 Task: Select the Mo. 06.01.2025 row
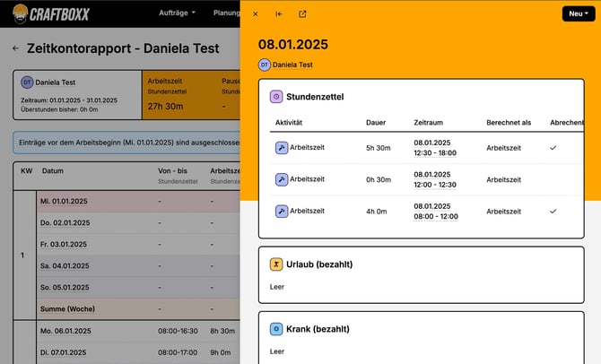pos(138,331)
